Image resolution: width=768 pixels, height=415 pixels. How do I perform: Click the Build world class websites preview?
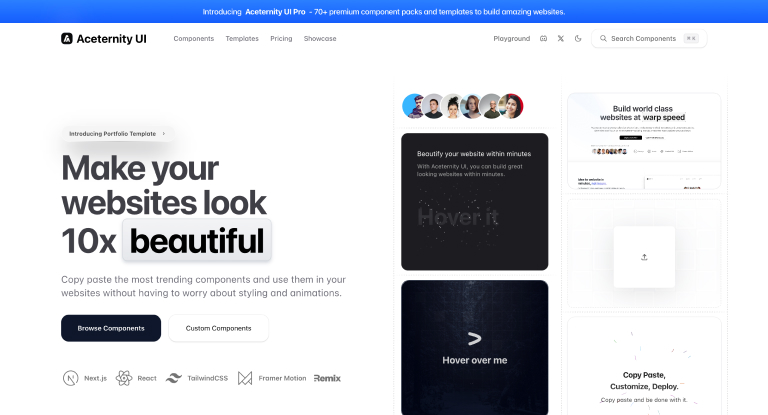tap(644, 141)
